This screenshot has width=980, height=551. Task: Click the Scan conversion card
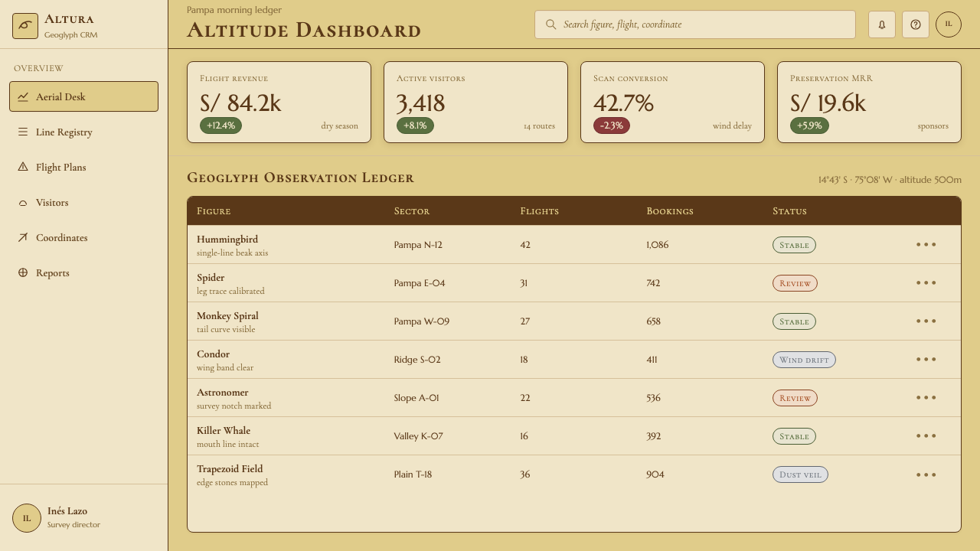coord(672,102)
